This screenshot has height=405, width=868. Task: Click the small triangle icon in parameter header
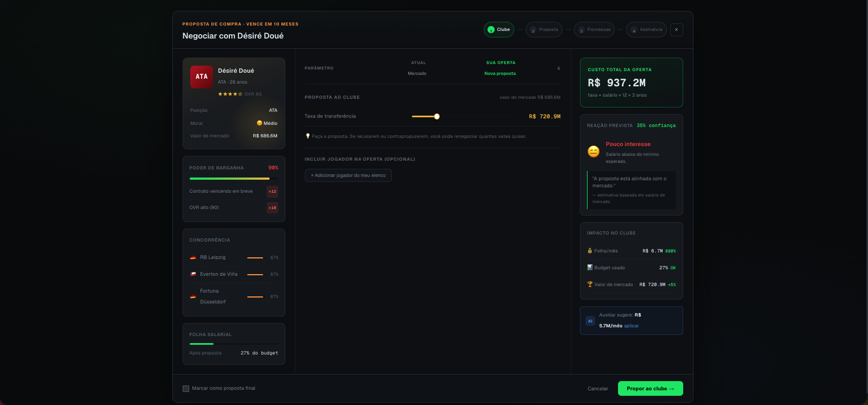(x=559, y=68)
